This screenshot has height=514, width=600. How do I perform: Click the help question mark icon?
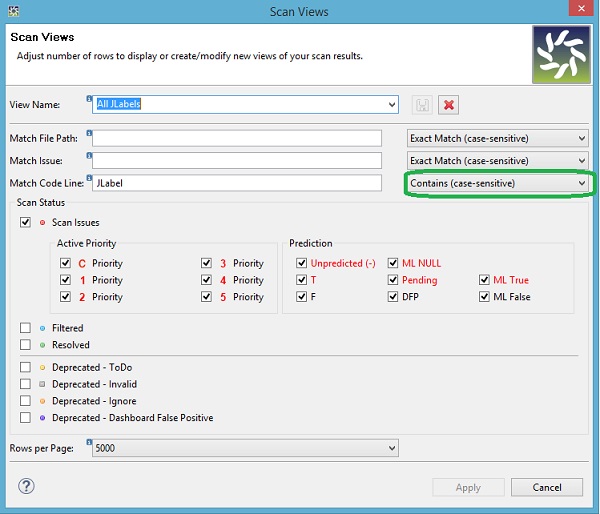27,486
